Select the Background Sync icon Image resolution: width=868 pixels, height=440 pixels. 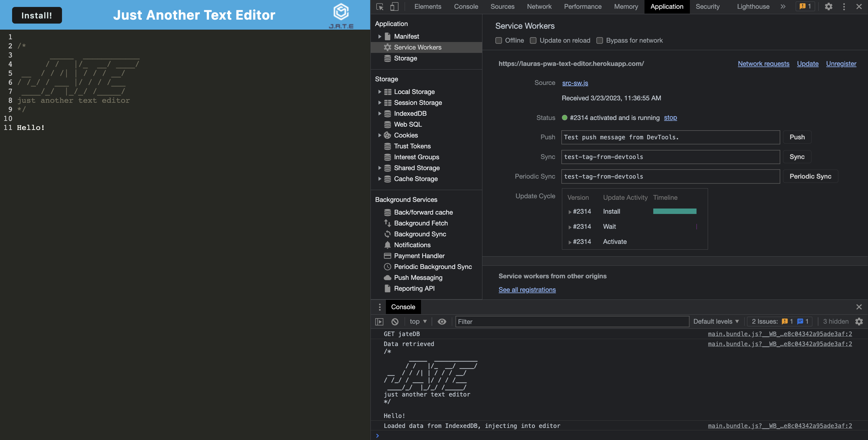coord(387,234)
